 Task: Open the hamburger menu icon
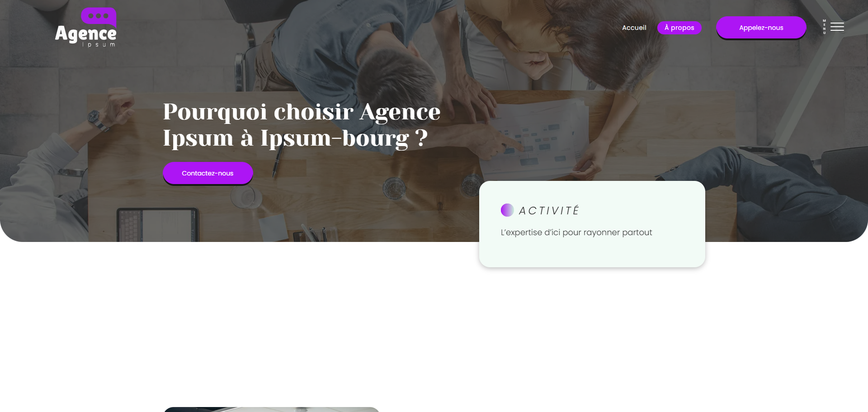click(x=837, y=27)
